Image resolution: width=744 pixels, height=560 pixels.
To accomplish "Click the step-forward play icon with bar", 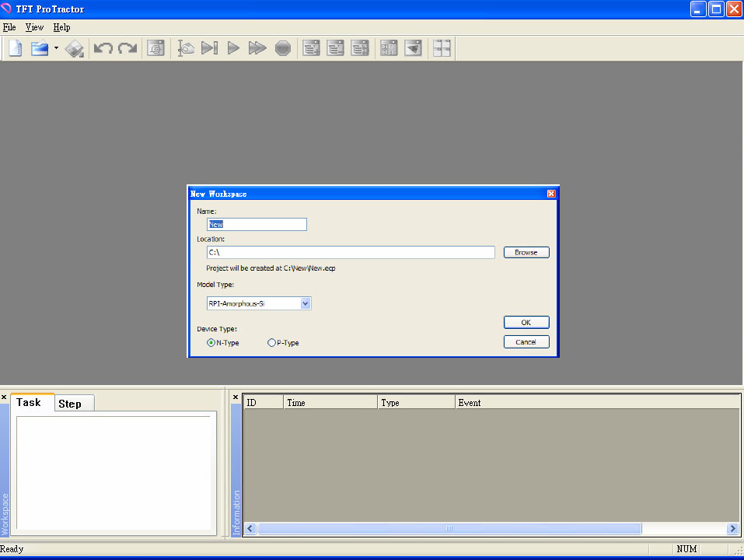I will coord(209,48).
